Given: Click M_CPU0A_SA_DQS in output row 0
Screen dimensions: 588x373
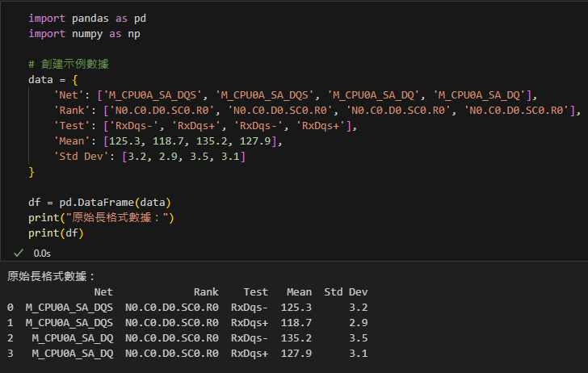Looking at the screenshot, I should (x=69, y=308).
